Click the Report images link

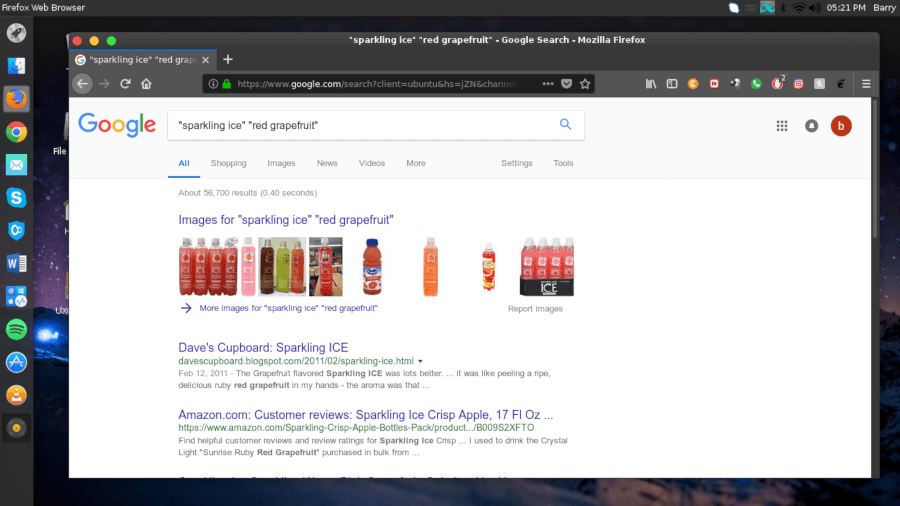coord(535,309)
